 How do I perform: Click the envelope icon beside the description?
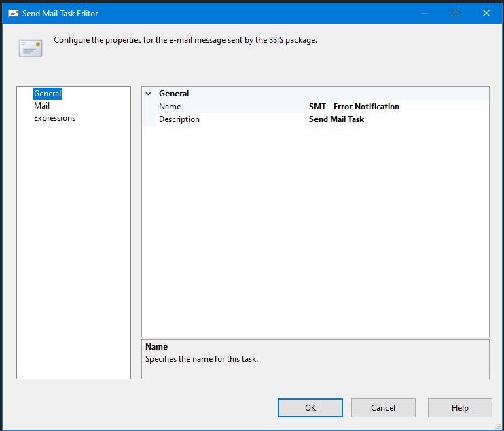point(31,48)
